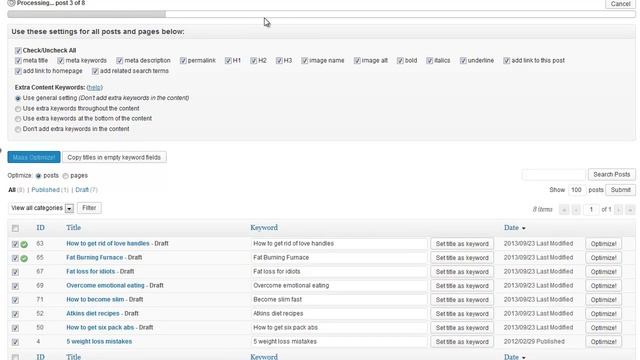Uncheck row checkbox for post 67
Screen dimensions: 640x360
pyautogui.click(x=15, y=272)
